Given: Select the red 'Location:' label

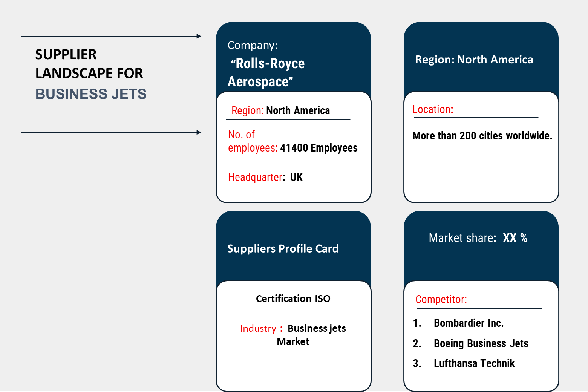Looking at the screenshot, I should pos(433,109).
